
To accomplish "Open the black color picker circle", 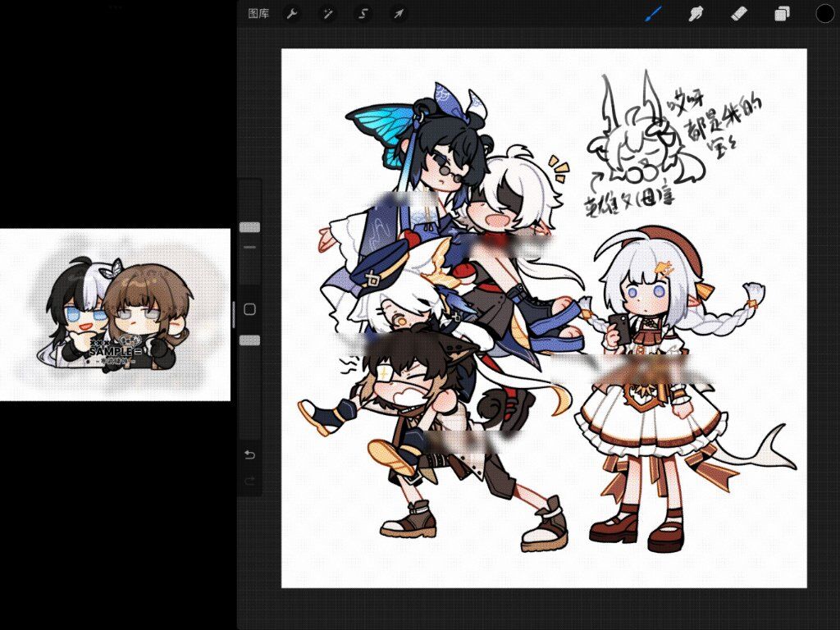I will click(x=825, y=14).
